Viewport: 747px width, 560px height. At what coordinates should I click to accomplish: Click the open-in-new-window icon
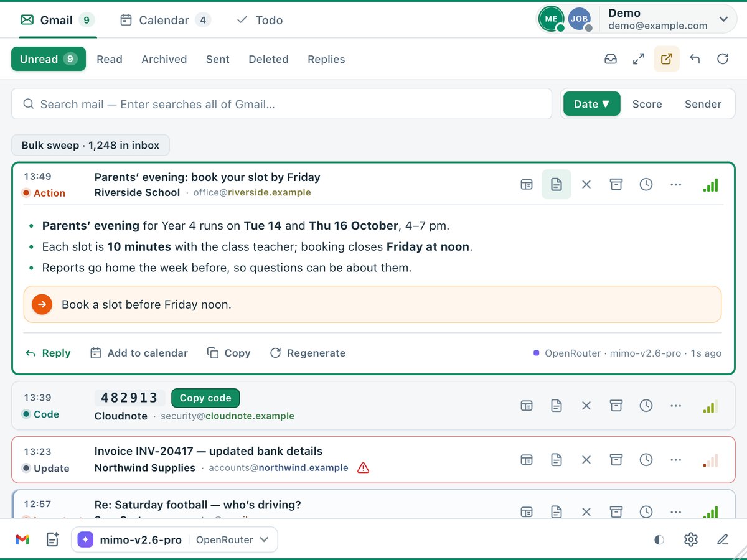pyautogui.click(x=667, y=59)
